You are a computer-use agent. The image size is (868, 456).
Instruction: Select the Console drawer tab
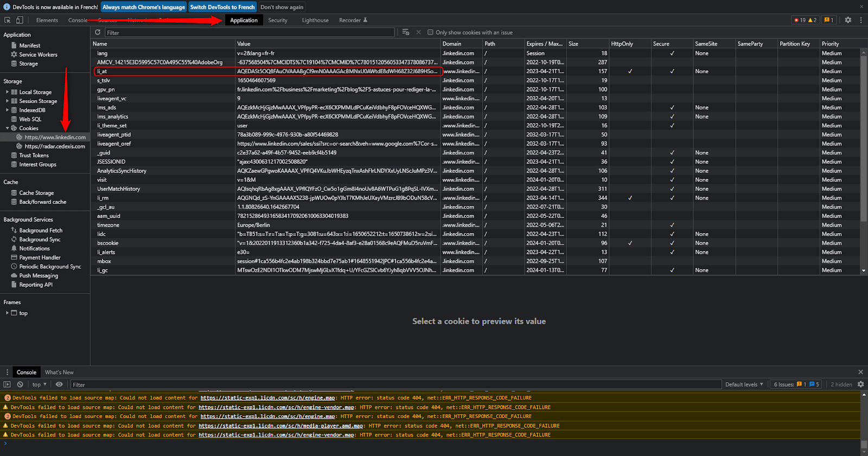[27, 372]
